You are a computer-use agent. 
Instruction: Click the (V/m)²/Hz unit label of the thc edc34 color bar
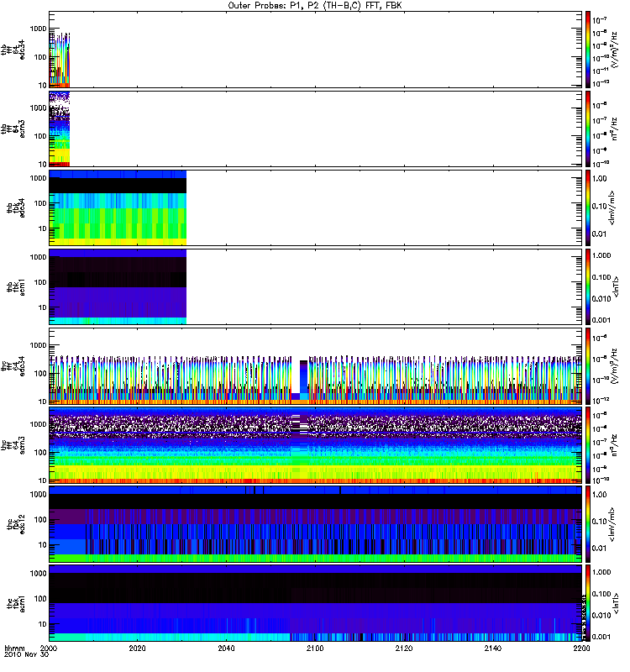pyautogui.click(x=614, y=366)
